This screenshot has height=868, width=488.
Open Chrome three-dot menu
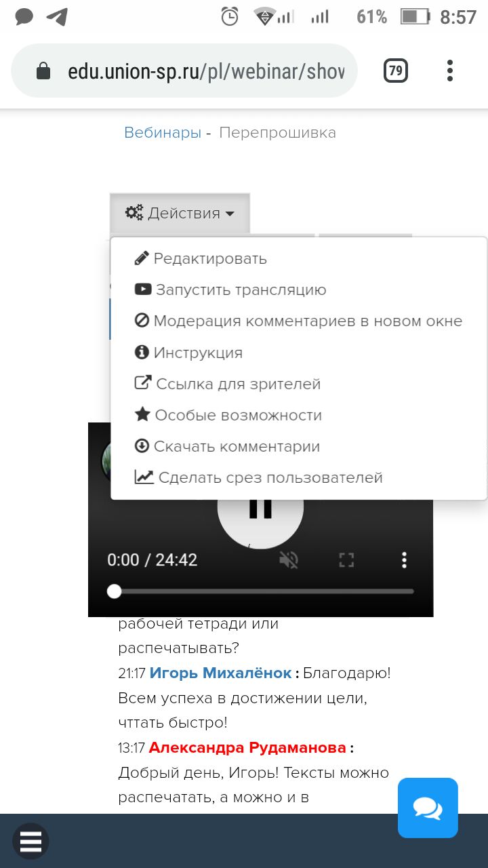pos(450,71)
